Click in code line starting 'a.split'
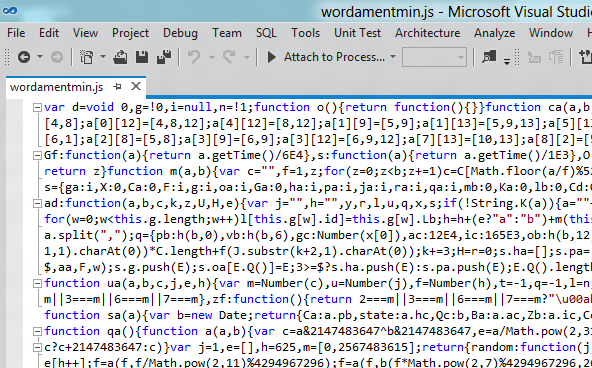The width and height of the screenshot is (592, 368). click(318, 236)
